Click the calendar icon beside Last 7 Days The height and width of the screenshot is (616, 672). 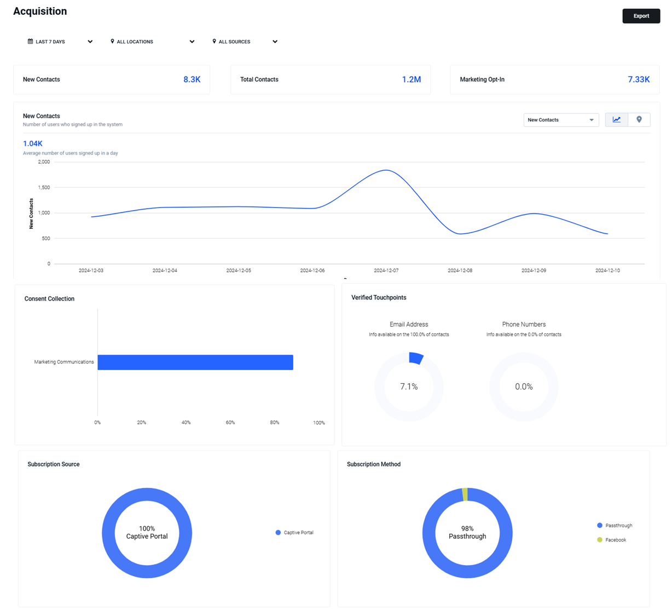30,42
